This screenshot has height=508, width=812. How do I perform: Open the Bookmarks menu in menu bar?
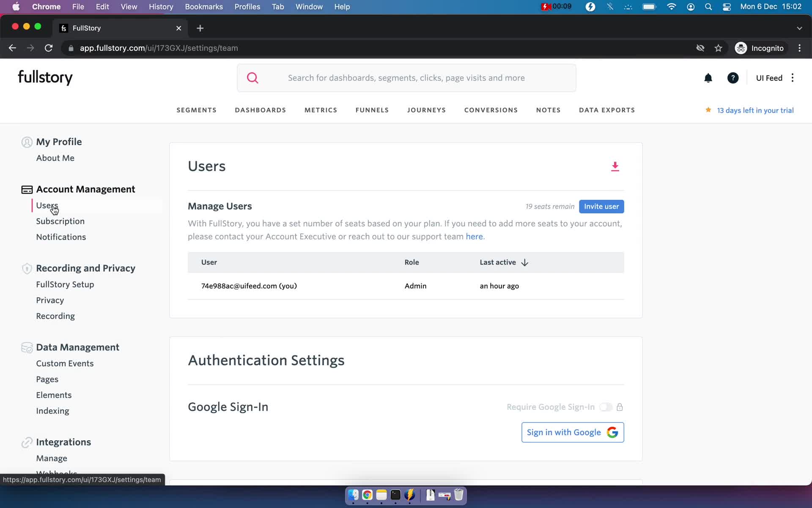[204, 7]
